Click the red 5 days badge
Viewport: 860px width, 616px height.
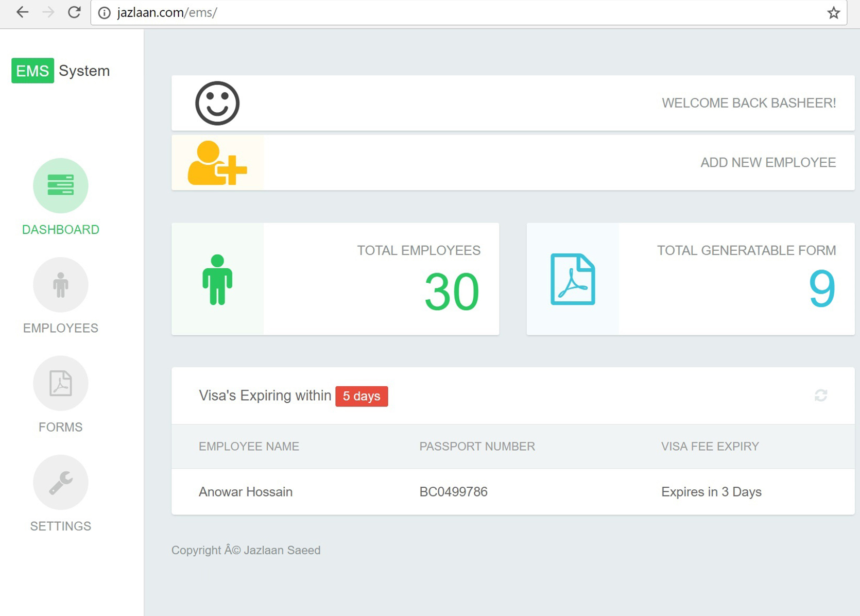pyautogui.click(x=362, y=396)
